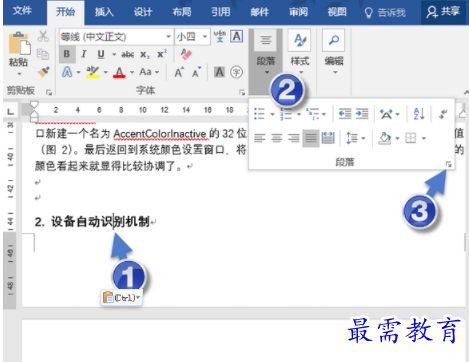Click the Text Effects A icon

(x=67, y=72)
